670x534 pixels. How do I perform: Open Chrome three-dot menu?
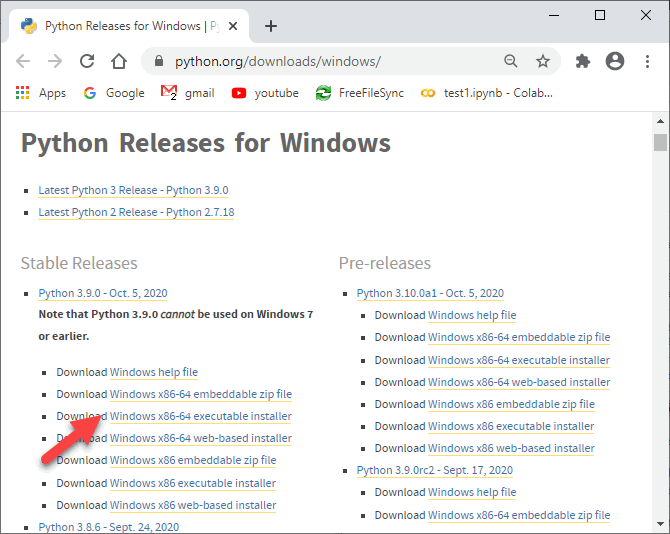tap(647, 61)
